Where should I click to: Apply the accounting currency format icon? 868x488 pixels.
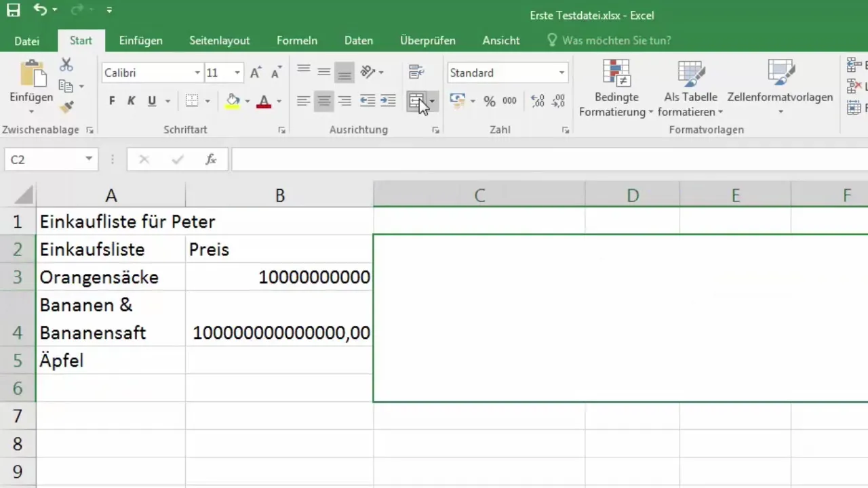[x=458, y=101]
